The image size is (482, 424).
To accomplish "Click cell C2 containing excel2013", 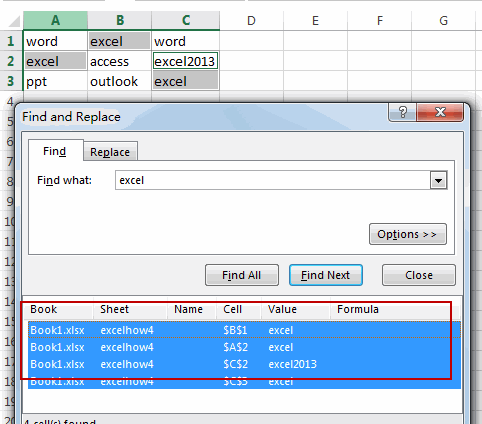I will point(186,61).
